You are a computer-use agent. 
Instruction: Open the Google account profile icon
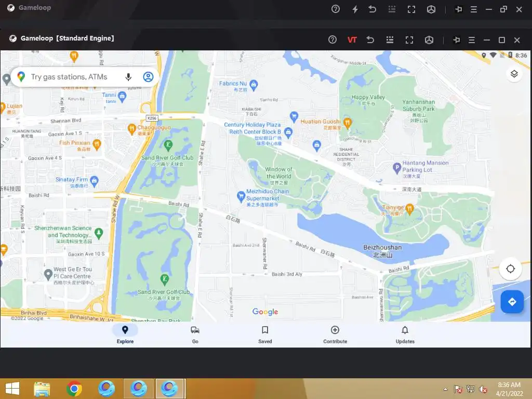[x=148, y=77]
